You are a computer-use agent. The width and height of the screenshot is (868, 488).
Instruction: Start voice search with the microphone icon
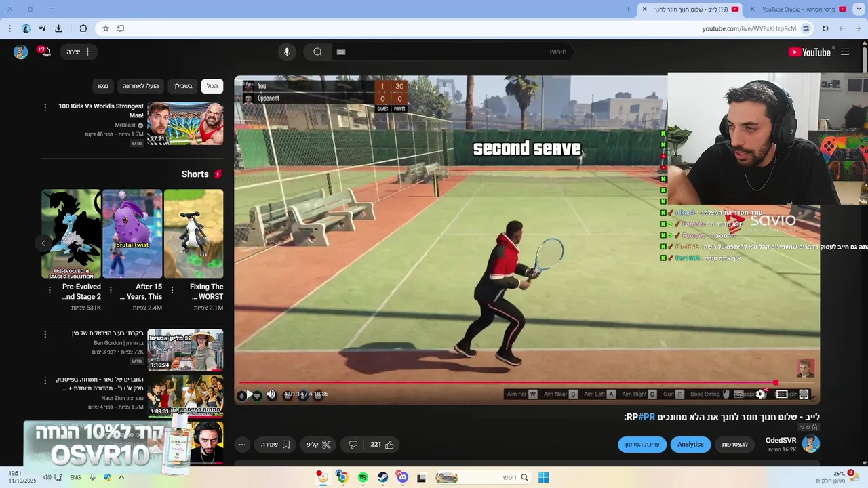click(x=287, y=52)
